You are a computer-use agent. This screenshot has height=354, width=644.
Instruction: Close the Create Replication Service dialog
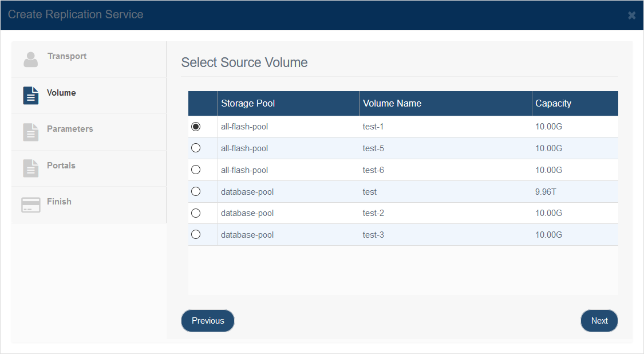point(631,15)
